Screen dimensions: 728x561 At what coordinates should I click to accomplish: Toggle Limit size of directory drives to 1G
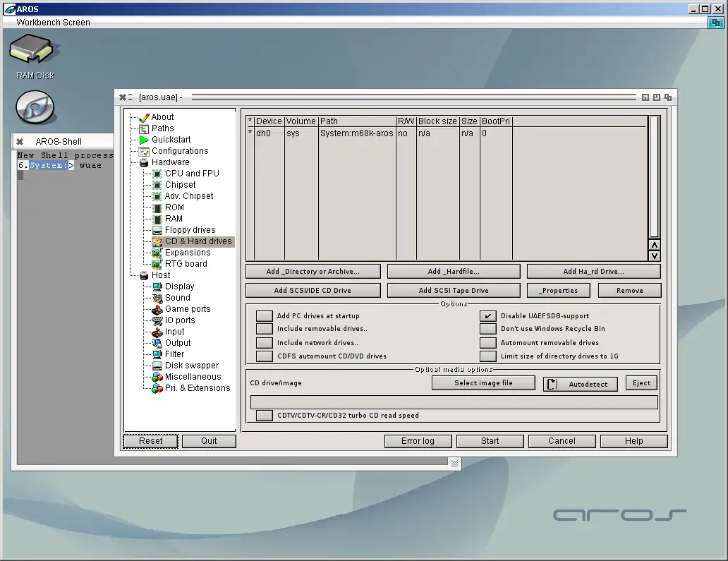488,356
